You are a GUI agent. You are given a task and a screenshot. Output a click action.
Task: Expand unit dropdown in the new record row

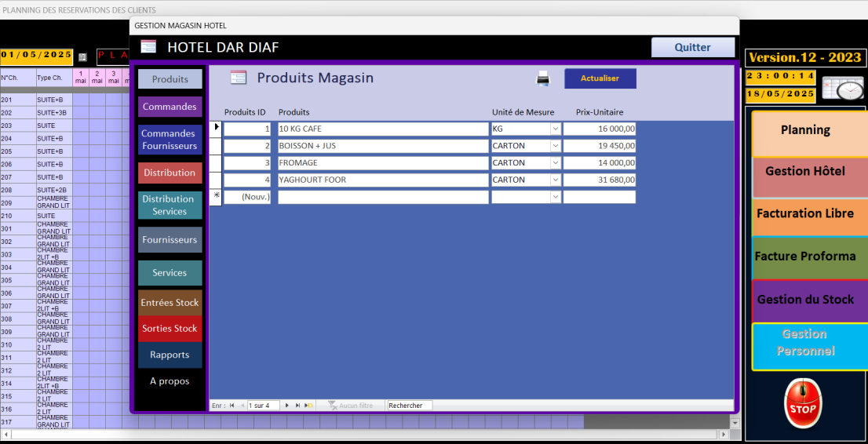[556, 197]
